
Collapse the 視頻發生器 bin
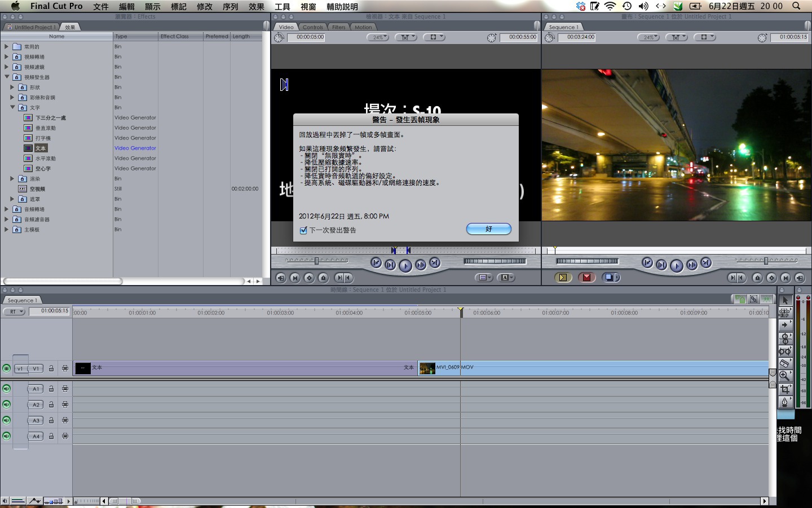point(7,77)
